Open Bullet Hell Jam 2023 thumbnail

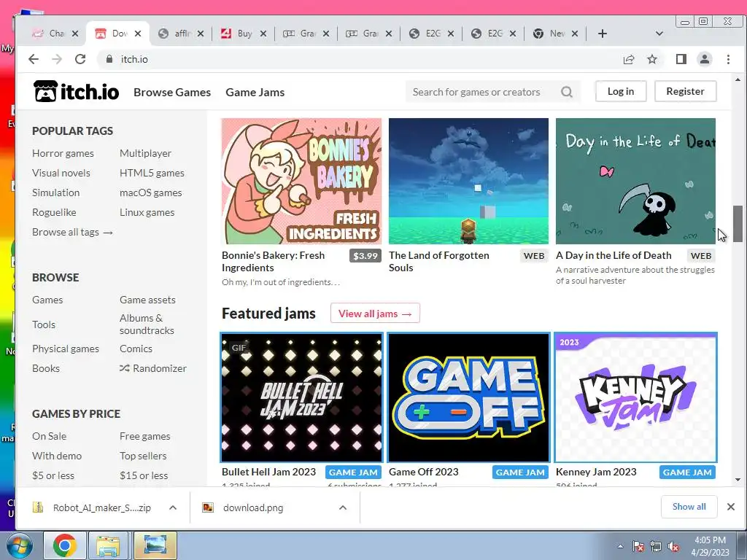pyautogui.click(x=301, y=397)
